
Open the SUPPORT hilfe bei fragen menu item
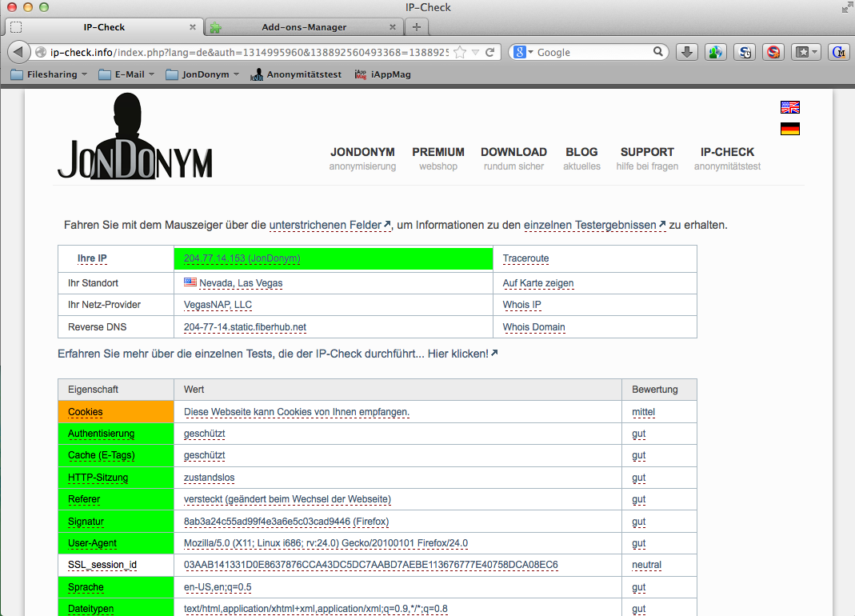tap(647, 158)
